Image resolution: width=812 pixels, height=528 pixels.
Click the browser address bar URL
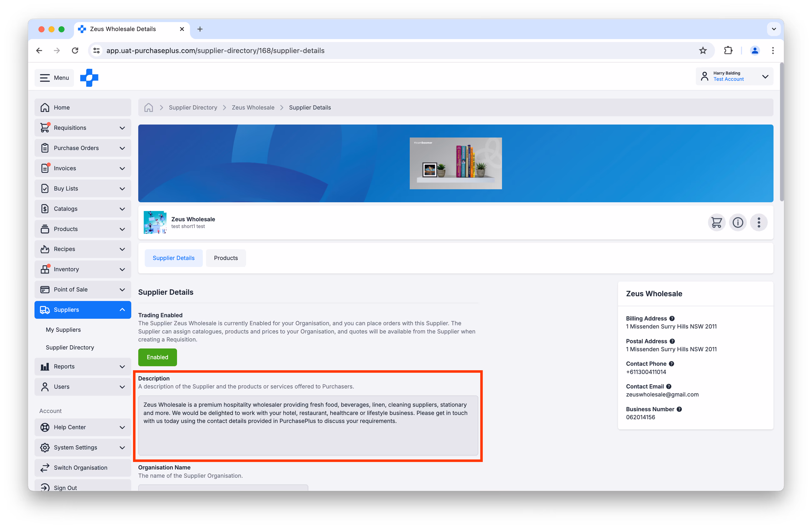click(x=215, y=51)
